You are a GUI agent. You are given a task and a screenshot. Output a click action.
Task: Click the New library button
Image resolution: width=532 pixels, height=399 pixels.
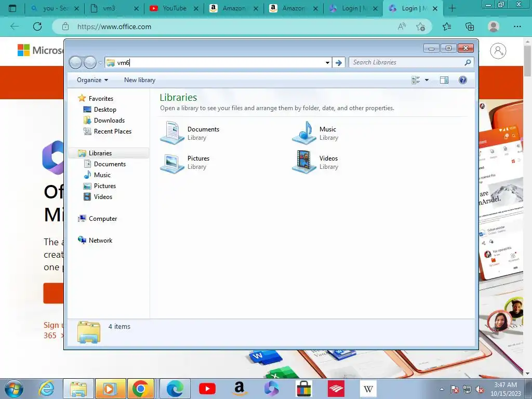click(x=139, y=80)
